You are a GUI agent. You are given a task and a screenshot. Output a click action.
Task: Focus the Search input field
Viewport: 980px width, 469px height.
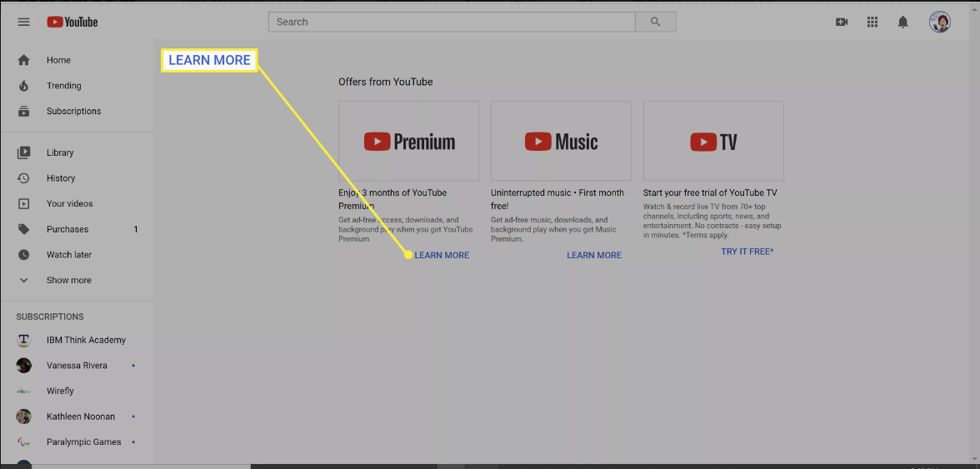click(451, 22)
